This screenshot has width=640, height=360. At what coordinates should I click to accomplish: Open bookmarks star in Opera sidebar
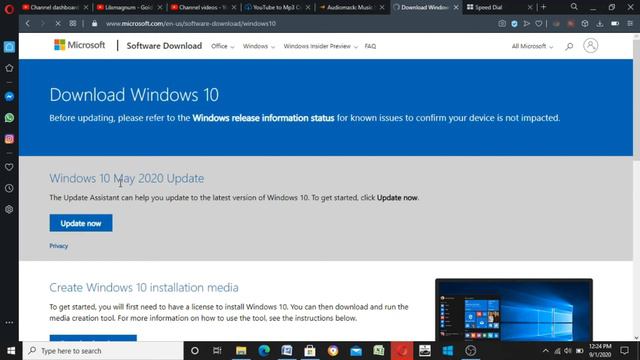pyautogui.click(x=9, y=68)
